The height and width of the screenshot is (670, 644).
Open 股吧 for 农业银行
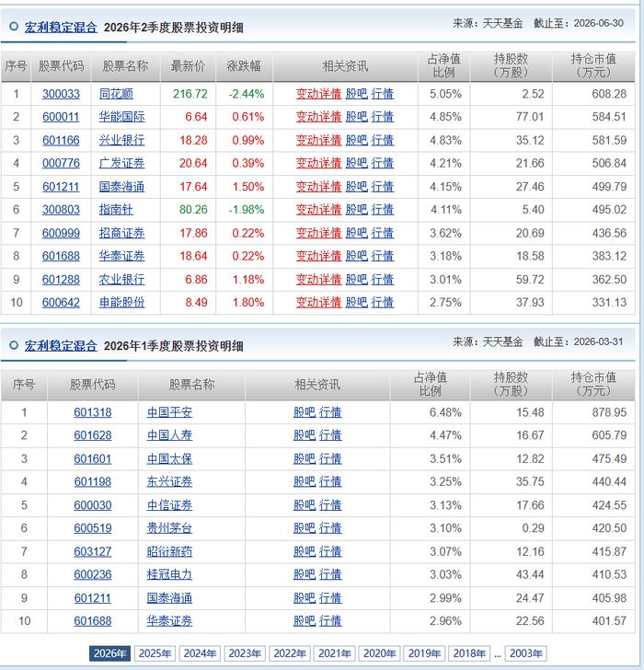pyautogui.click(x=357, y=280)
